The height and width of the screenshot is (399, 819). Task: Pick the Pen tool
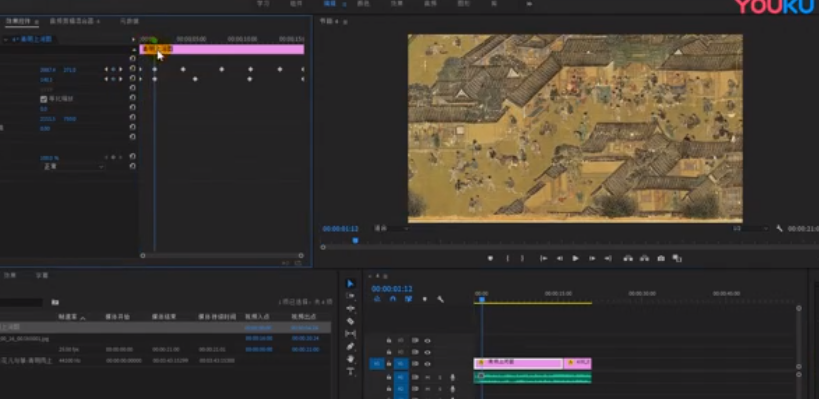pos(350,346)
